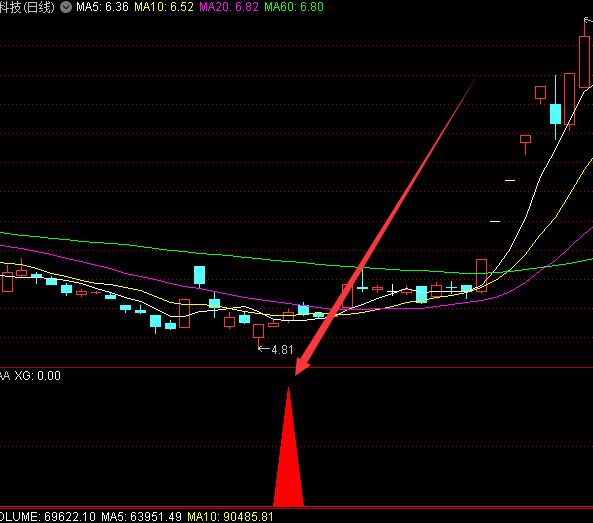Viewport: 593px width, 523px height.
Task: Select the yellow MA10: 6.52 indicator label
Action: point(164,7)
